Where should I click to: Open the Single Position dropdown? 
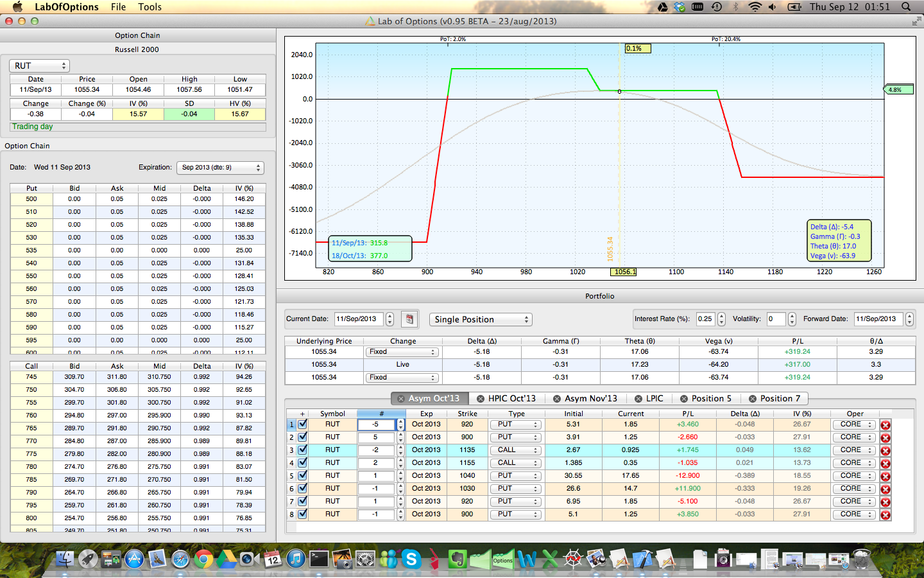[481, 319]
